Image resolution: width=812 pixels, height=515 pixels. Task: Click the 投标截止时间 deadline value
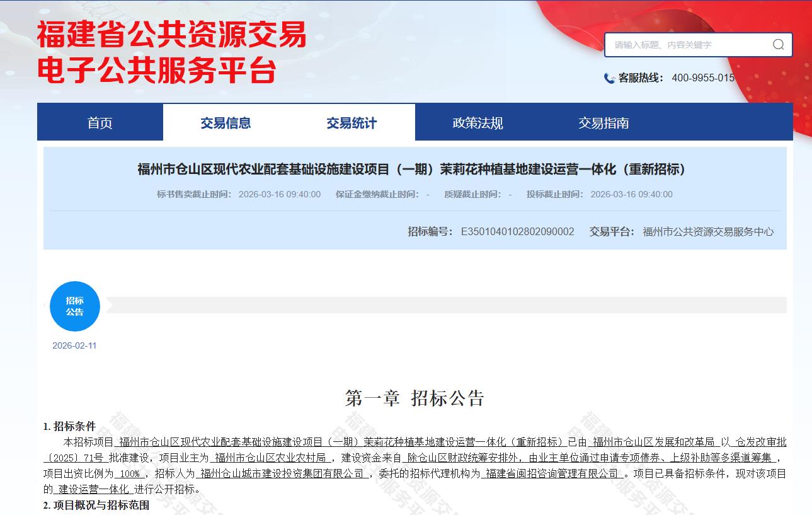tap(631, 194)
